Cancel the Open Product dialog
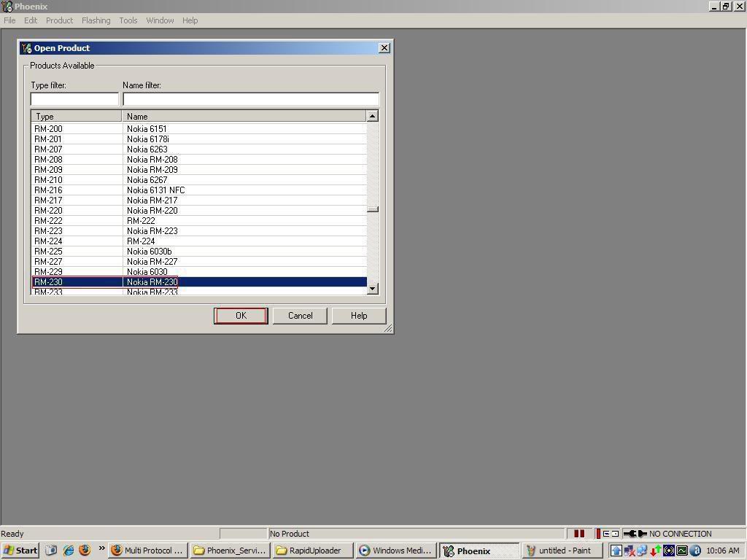 pyautogui.click(x=300, y=316)
